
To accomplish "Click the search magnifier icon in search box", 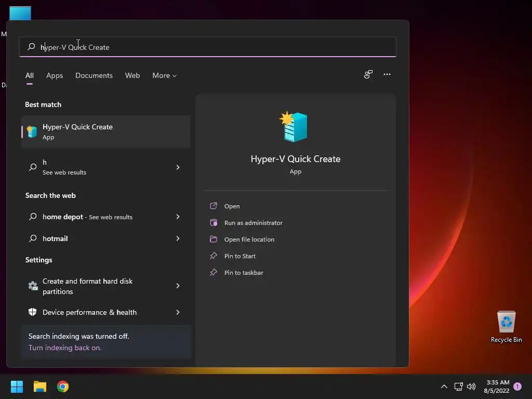I will tap(31, 46).
